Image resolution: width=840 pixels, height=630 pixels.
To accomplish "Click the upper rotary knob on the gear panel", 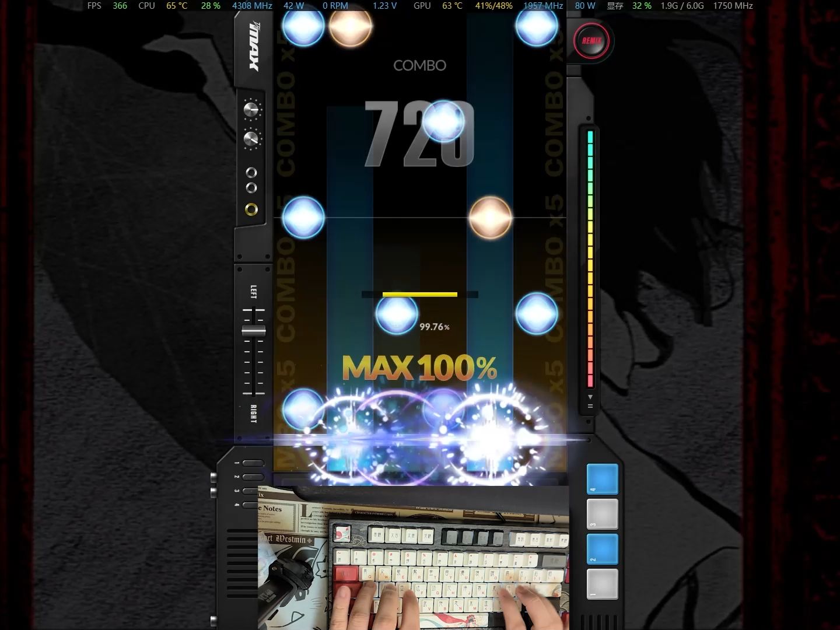I will pos(251,109).
